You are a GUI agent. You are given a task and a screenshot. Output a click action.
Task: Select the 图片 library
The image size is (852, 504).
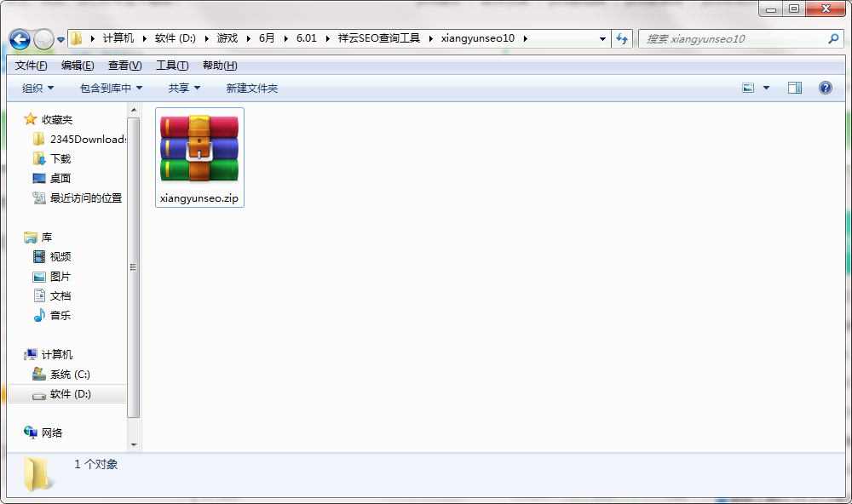[60, 277]
